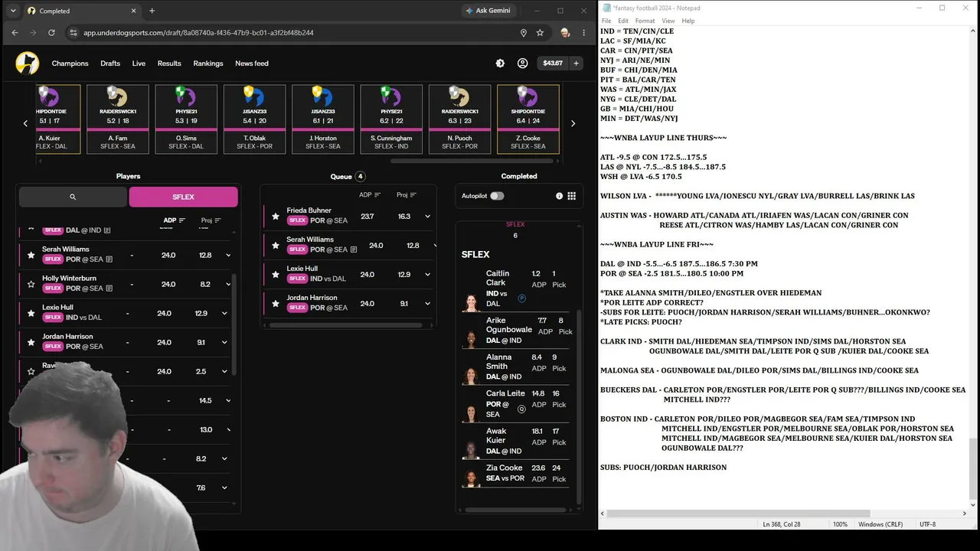Open the File menu in Notepad
Image resolution: width=980 pixels, height=551 pixels.
click(606, 21)
